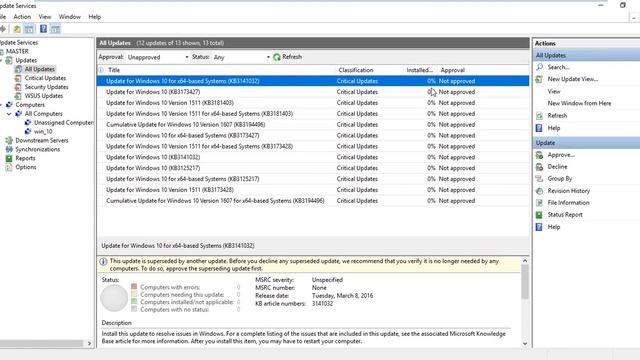Click the Help icon under Update section

[539, 227]
